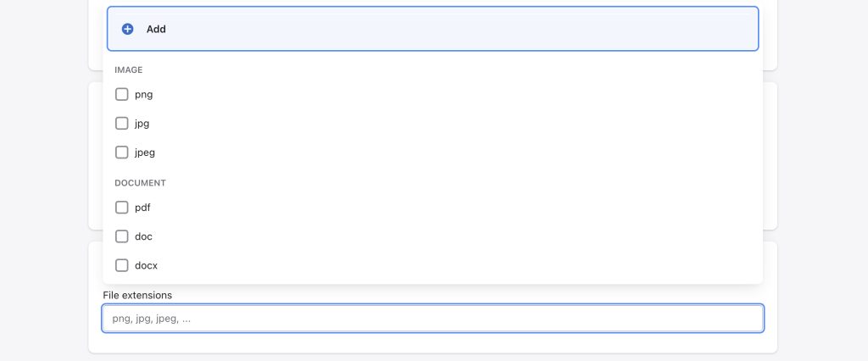
Task: Click the Add option text
Action: point(156,30)
